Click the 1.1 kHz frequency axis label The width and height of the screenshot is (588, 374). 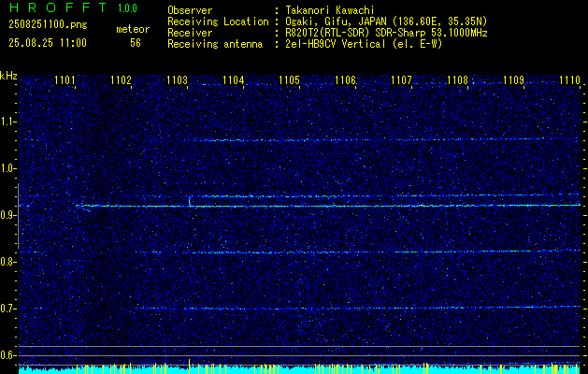click(x=8, y=122)
